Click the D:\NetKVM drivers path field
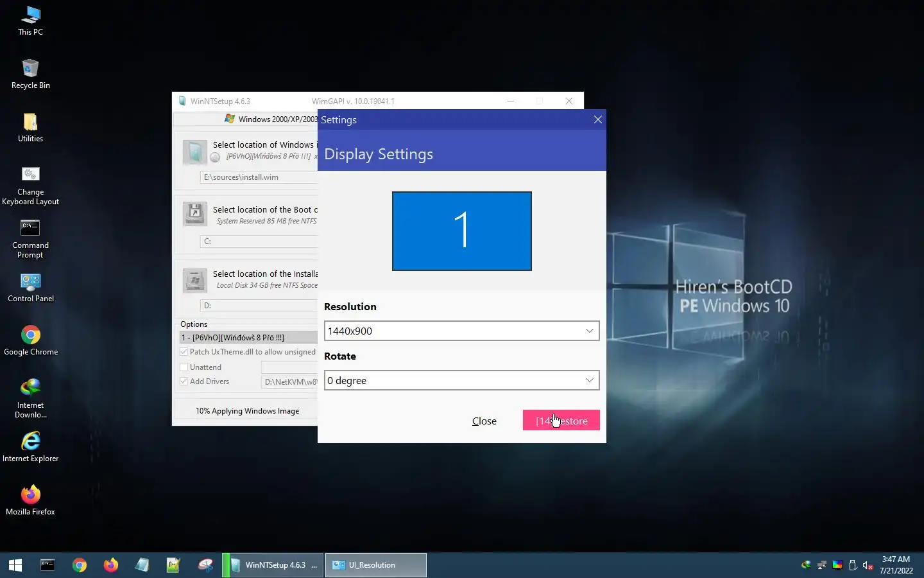The width and height of the screenshot is (924, 578). point(289,381)
